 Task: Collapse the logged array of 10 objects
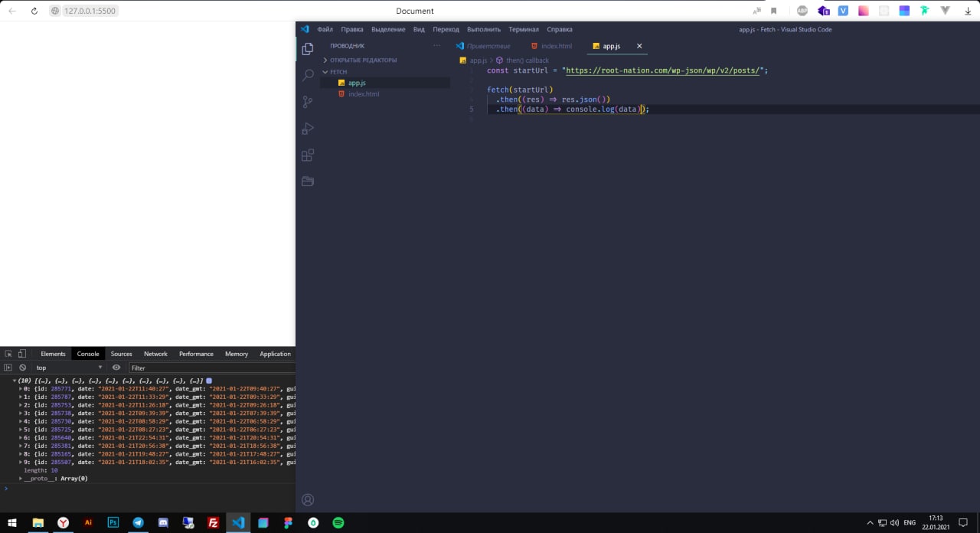coord(15,381)
